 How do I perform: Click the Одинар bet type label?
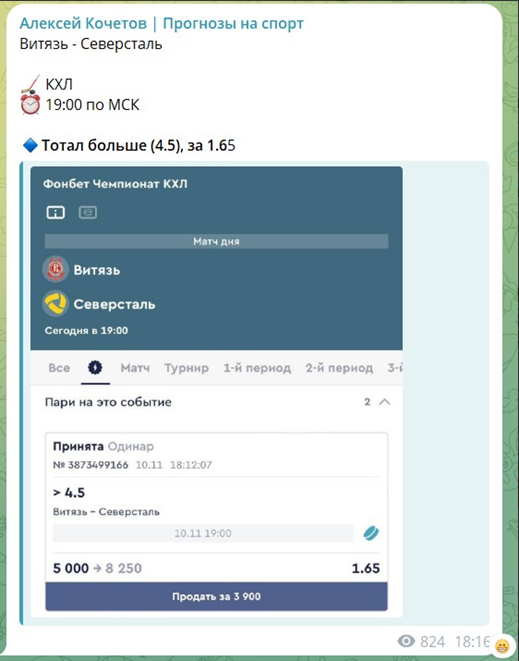click(x=131, y=446)
